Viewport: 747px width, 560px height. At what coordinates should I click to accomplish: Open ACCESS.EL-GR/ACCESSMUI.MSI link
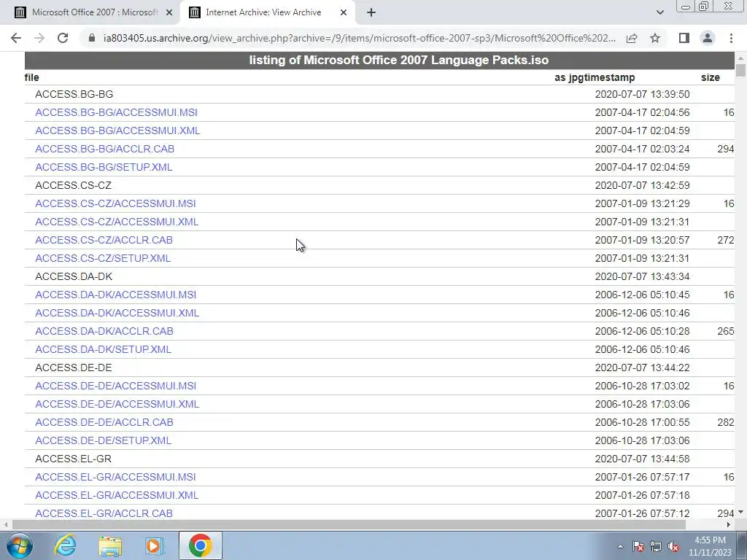tap(115, 477)
